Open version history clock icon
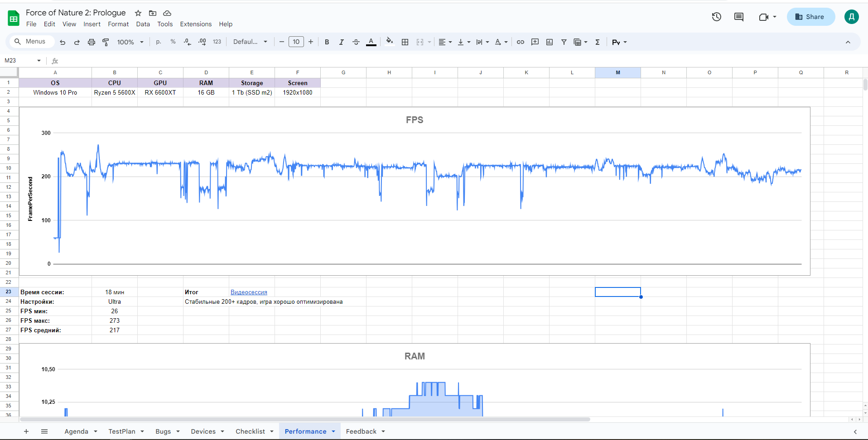Viewport: 868px width, 440px height. [x=716, y=17]
